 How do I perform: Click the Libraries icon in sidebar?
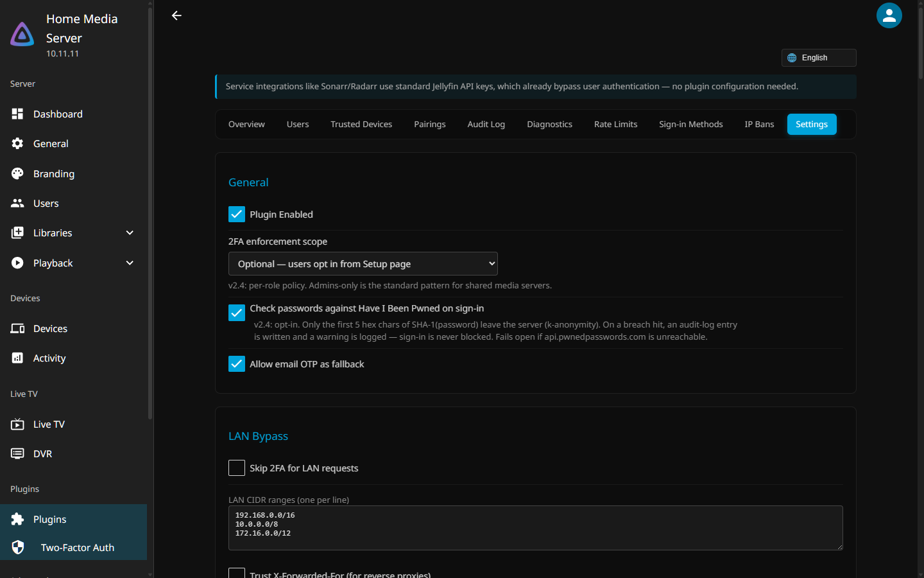[17, 232]
